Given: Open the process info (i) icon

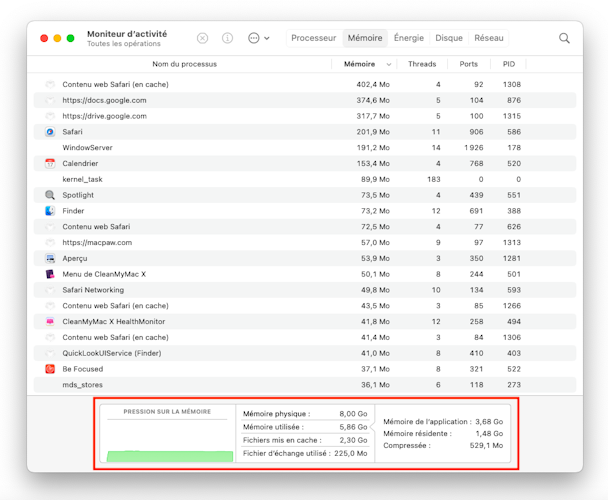Looking at the screenshot, I should tap(227, 38).
